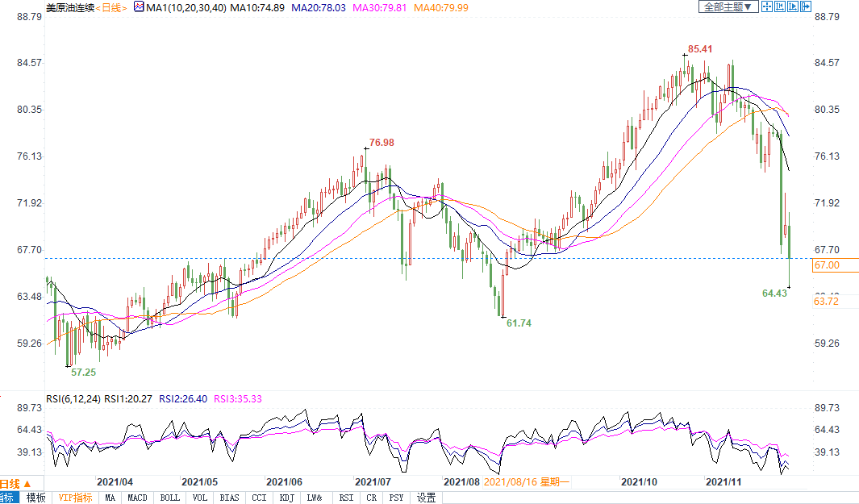Click the orange 67.00 price marker

[x=827, y=265]
